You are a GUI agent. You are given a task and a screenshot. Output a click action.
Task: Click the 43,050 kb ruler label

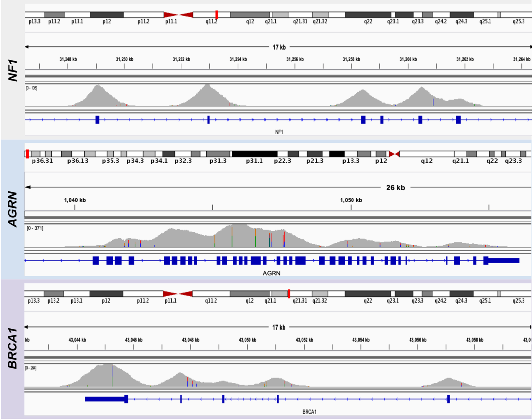[247, 340]
